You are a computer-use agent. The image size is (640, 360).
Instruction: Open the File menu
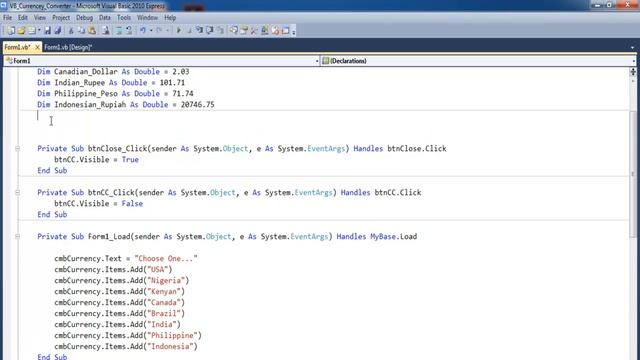tap(7, 18)
